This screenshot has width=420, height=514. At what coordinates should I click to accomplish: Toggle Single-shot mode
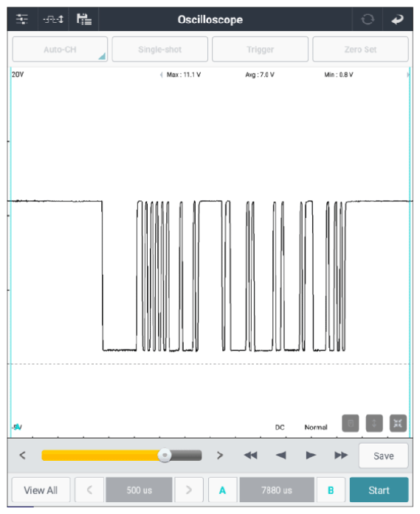click(160, 49)
